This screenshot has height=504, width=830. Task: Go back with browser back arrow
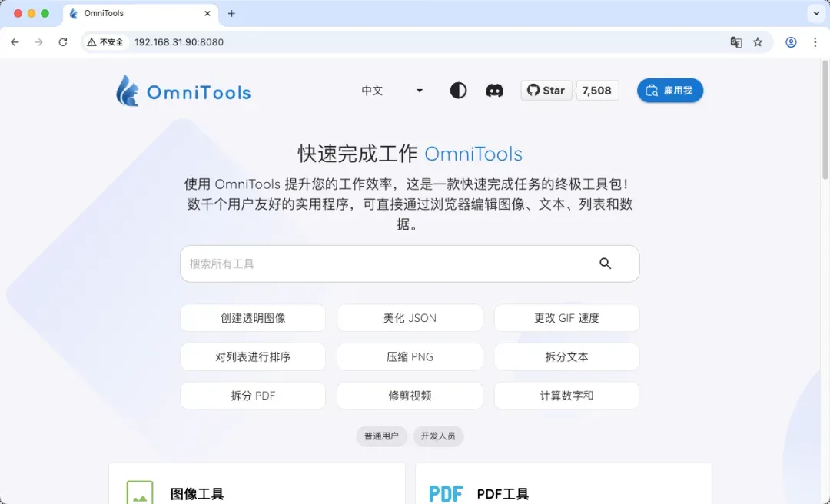[15, 41]
